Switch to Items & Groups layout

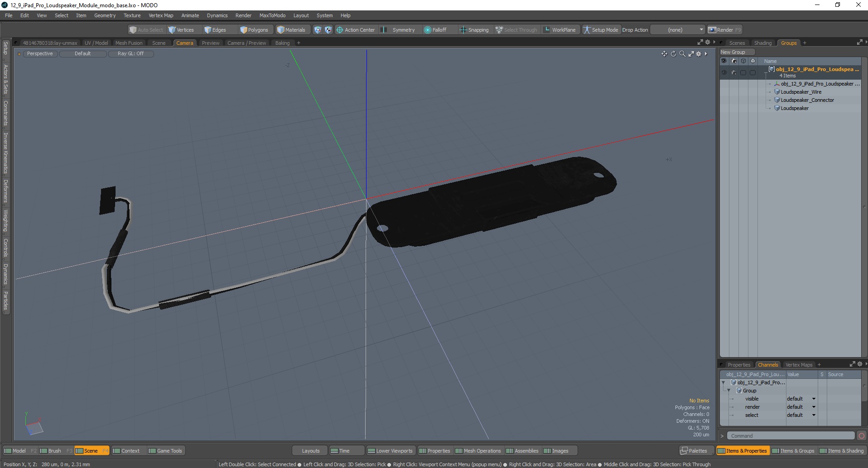793,451
